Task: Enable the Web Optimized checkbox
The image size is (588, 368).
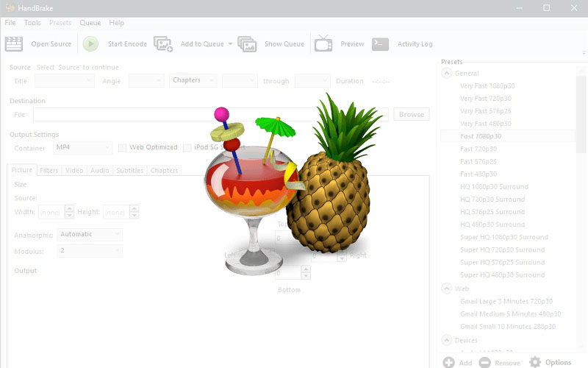Action: click(x=123, y=148)
